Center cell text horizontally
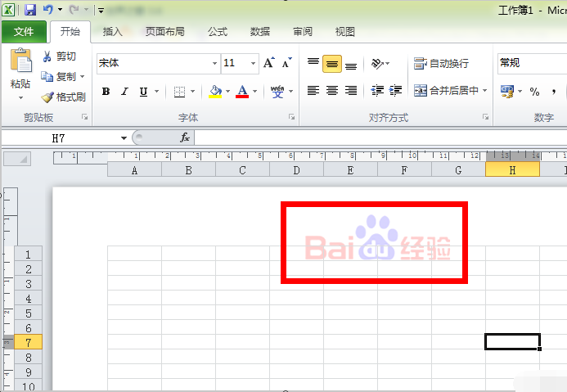This screenshot has width=567, height=392. 332,90
